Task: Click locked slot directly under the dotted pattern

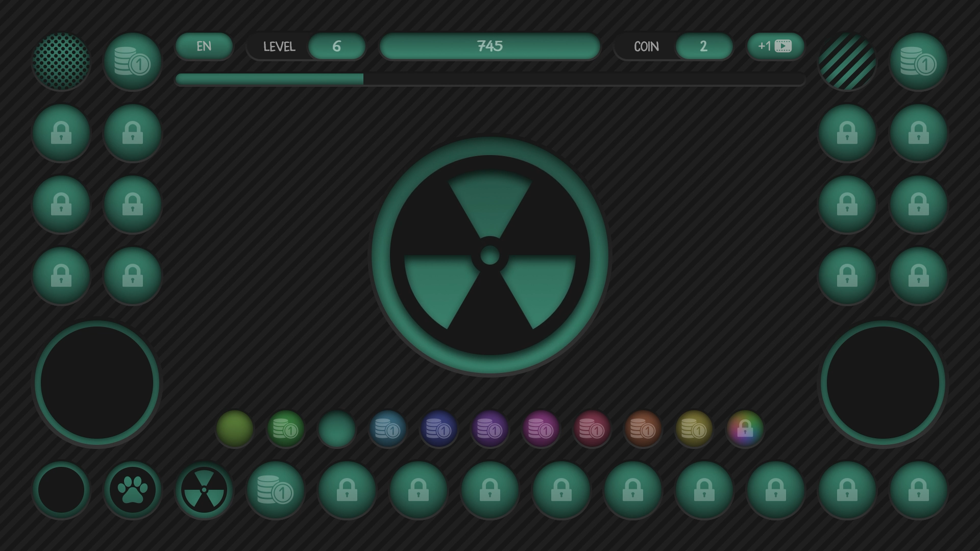Action: pos(61,133)
